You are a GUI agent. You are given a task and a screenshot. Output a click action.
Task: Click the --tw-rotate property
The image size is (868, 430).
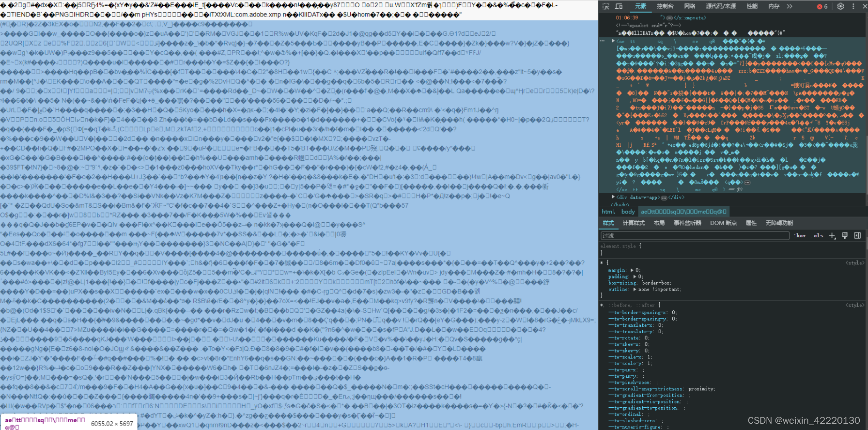tap(624, 338)
